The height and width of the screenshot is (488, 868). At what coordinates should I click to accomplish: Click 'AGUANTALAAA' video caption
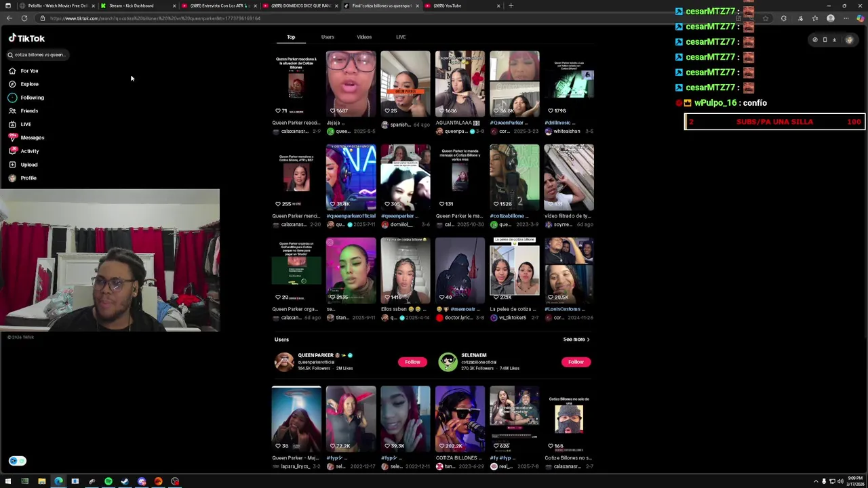[458, 123]
